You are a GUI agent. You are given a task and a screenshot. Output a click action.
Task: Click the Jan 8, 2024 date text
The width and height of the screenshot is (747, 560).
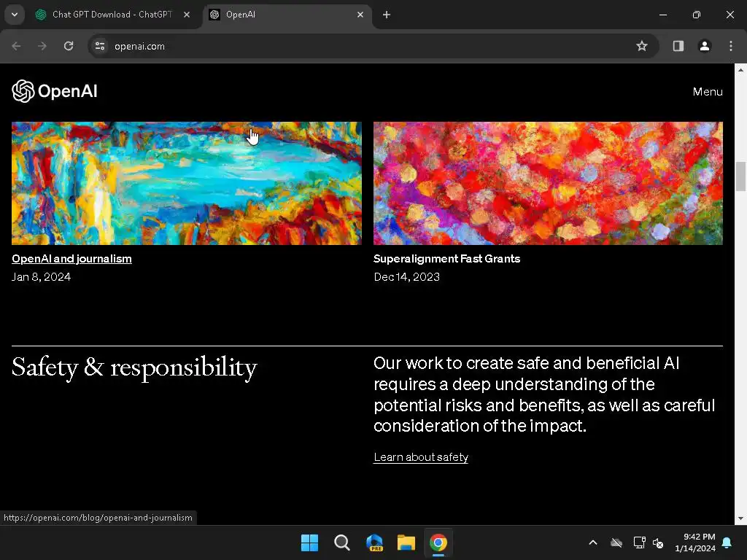tap(41, 276)
